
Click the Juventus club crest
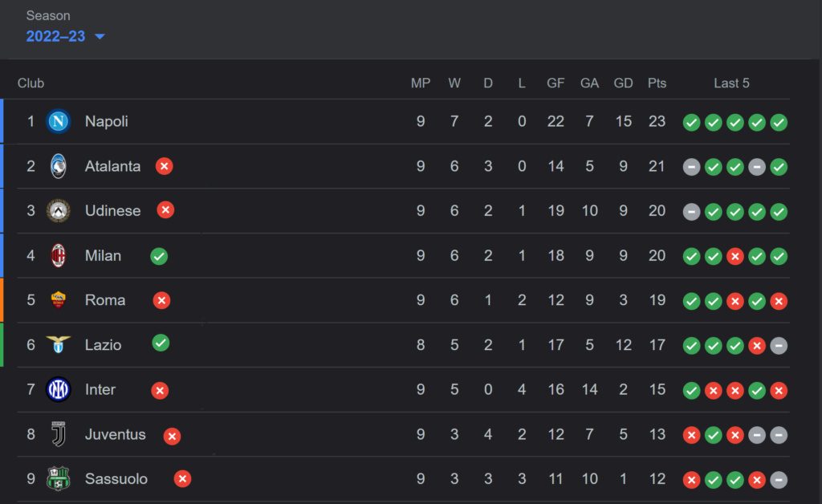(x=58, y=434)
